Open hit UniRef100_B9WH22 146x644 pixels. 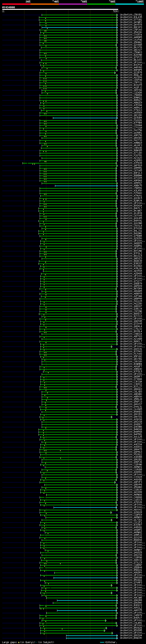click(x=131, y=98)
